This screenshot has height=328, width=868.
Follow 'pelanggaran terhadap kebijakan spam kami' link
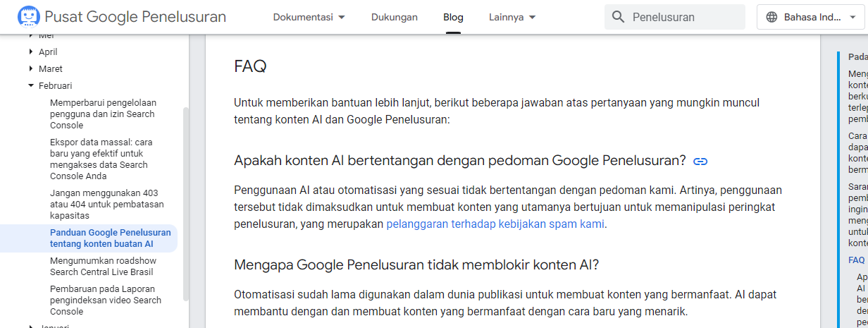tap(496, 224)
